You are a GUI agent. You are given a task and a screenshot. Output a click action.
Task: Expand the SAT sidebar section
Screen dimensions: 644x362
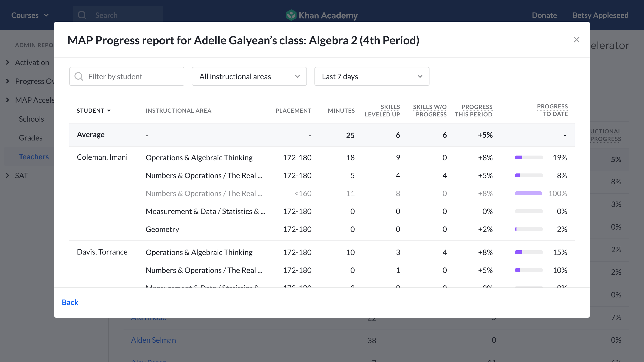8,176
